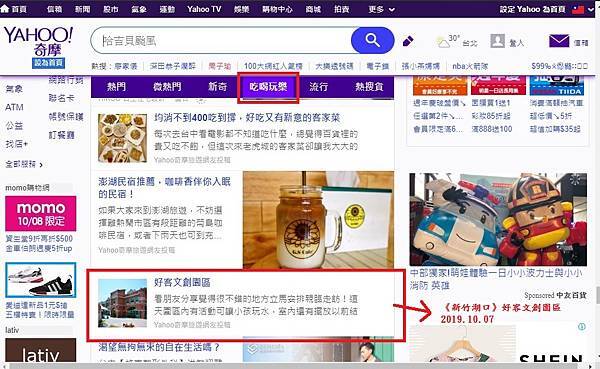Open 娛樂 in the top navigation bar
Image resolution: width=600 pixels, height=369 pixels.
click(241, 9)
